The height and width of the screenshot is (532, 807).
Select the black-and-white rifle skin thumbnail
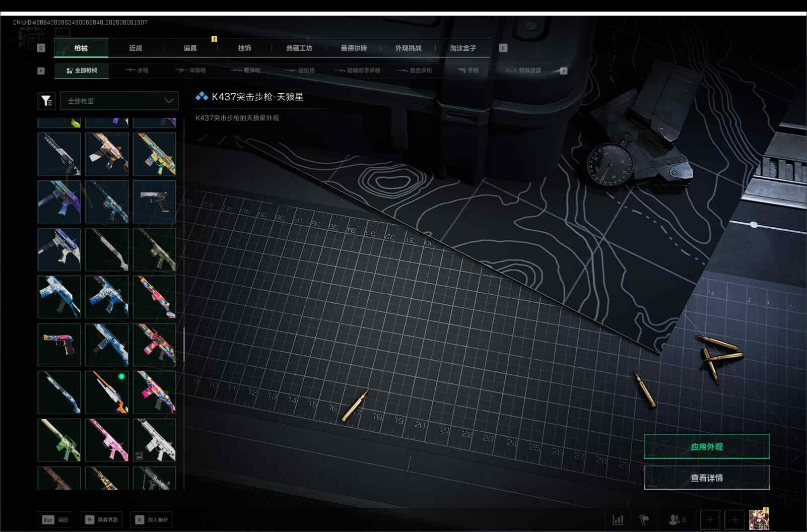(59, 154)
